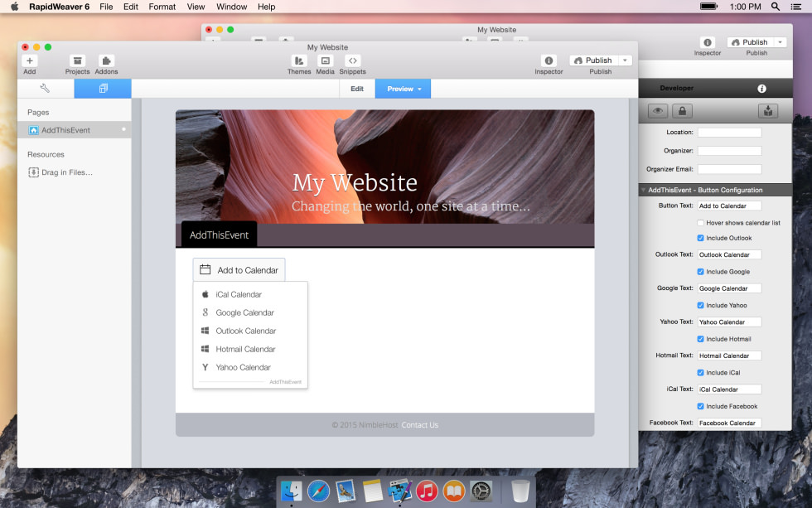
Task: Open iTunes from the Dock
Action: pos(427,491)
